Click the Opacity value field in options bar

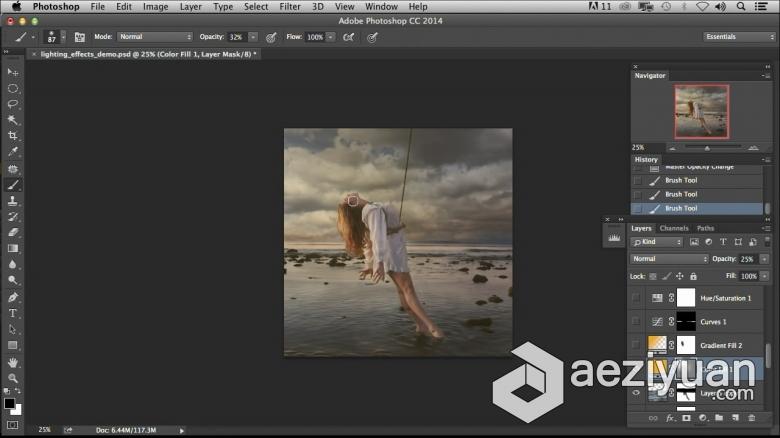pyautogui.click(x=237, y=37)
